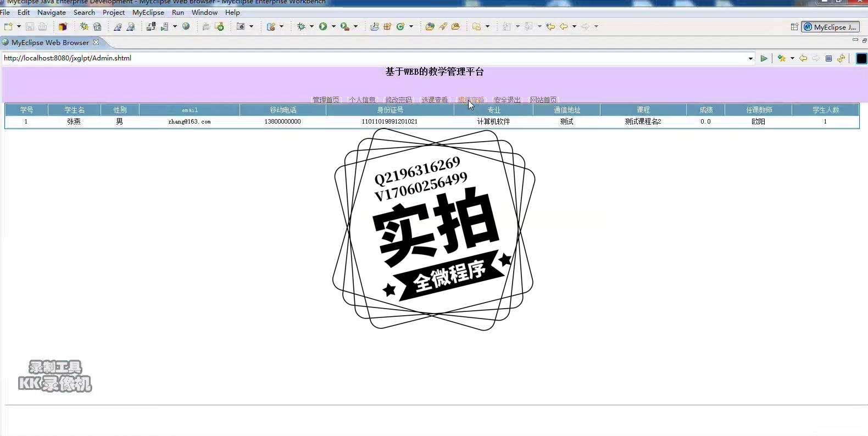Minimize the browser view panel
868x436 pixels.
pos(855,40)
